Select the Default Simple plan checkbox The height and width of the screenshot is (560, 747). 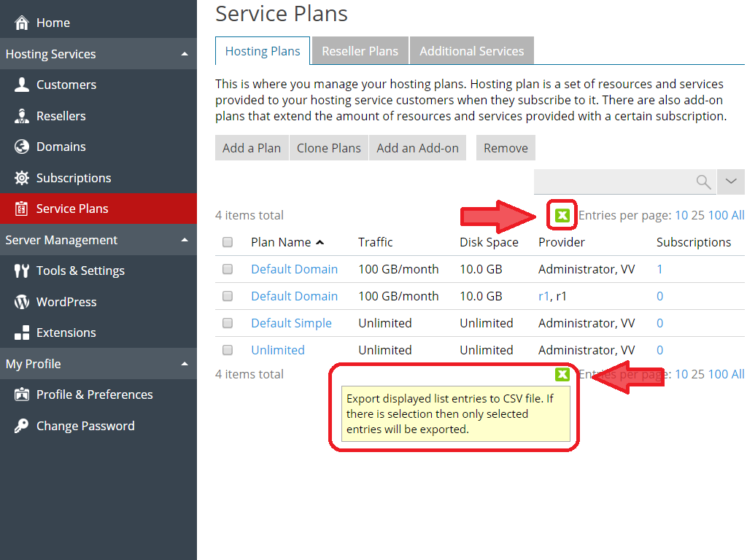(227, 323)
